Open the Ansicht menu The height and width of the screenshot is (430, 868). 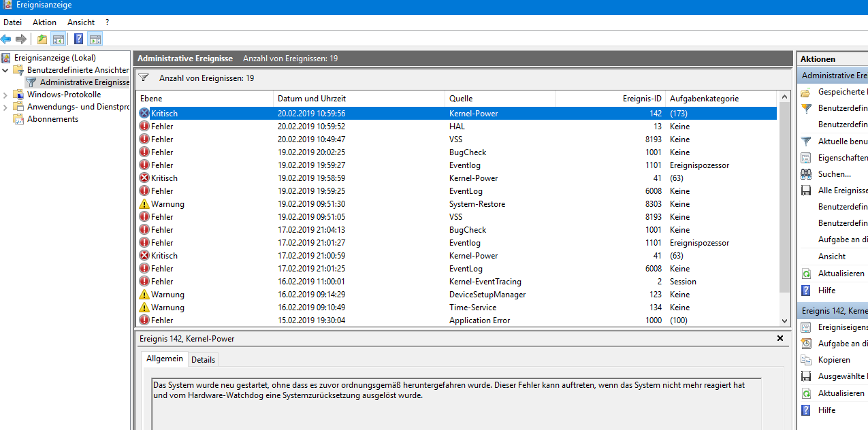click(81, 22)
